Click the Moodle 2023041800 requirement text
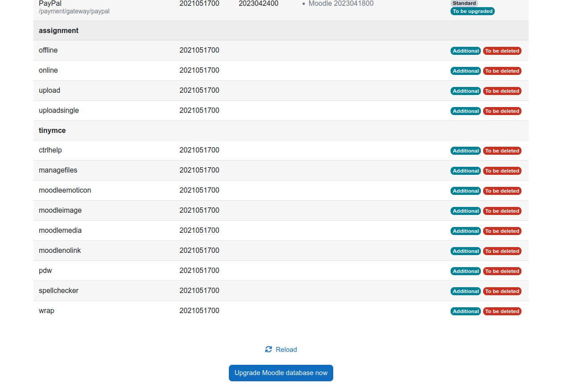 point(341,4)
